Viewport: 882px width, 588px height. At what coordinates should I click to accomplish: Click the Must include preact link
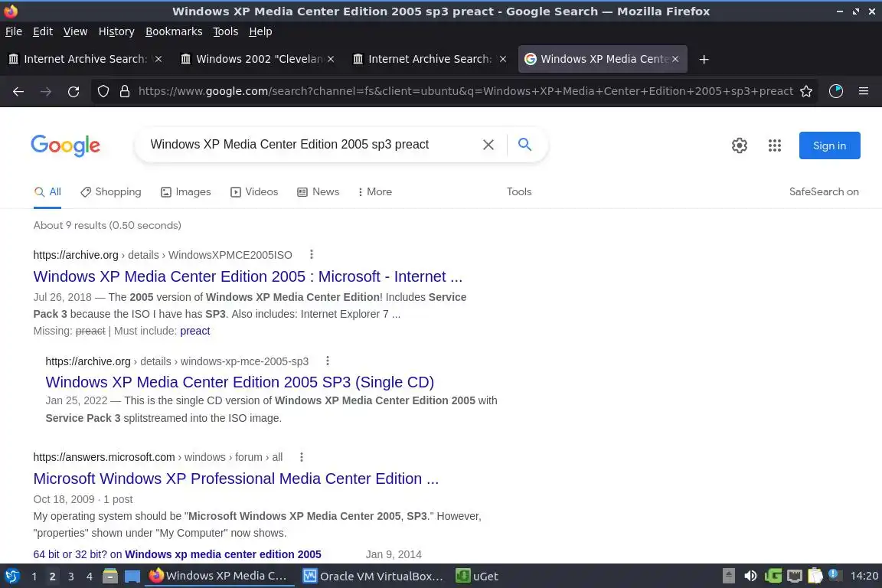pos(194,331)
